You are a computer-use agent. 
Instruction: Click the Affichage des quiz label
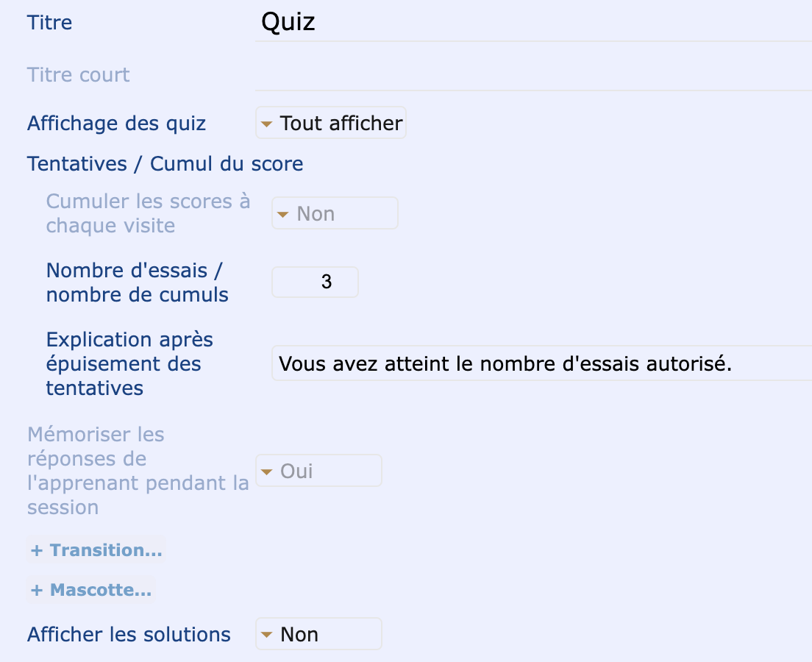tap(116, 124)
